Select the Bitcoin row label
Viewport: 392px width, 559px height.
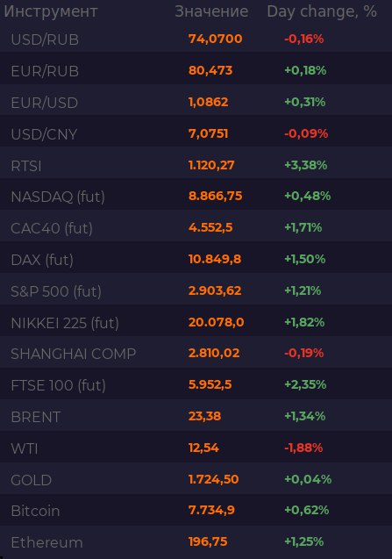[35, 512]
